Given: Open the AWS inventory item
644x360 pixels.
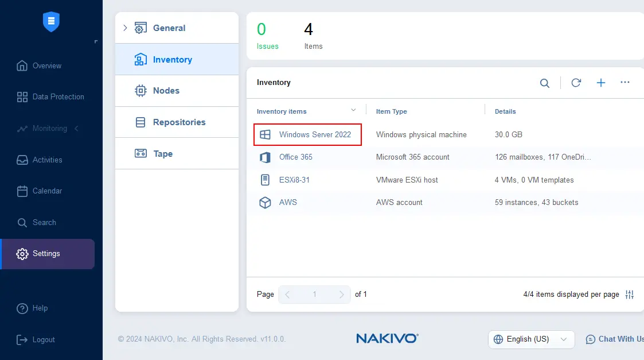Looking at the screenshot, I should click(288, 203).
